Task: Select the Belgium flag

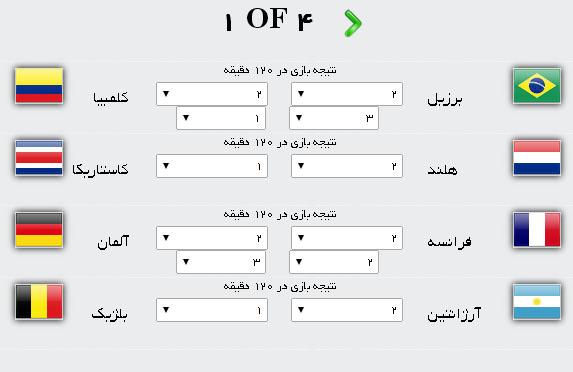Action: 39,302
